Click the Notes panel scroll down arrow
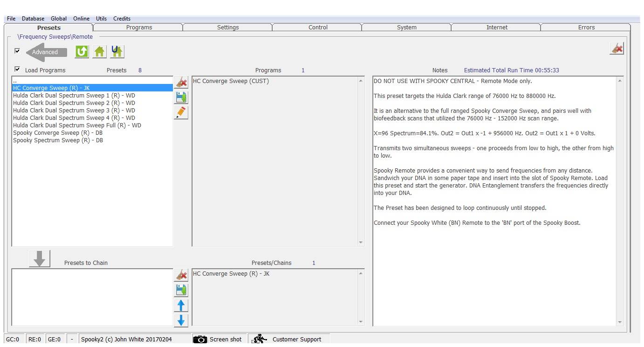This screenshot has height=347, width=644. [x=619, y=322]
